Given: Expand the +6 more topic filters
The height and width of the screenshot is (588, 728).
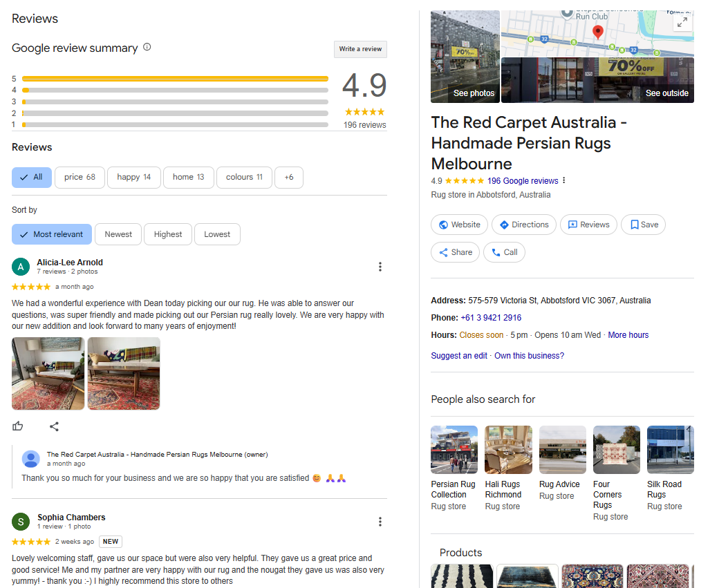Looking at the screenshot, I should click(289, 178).
